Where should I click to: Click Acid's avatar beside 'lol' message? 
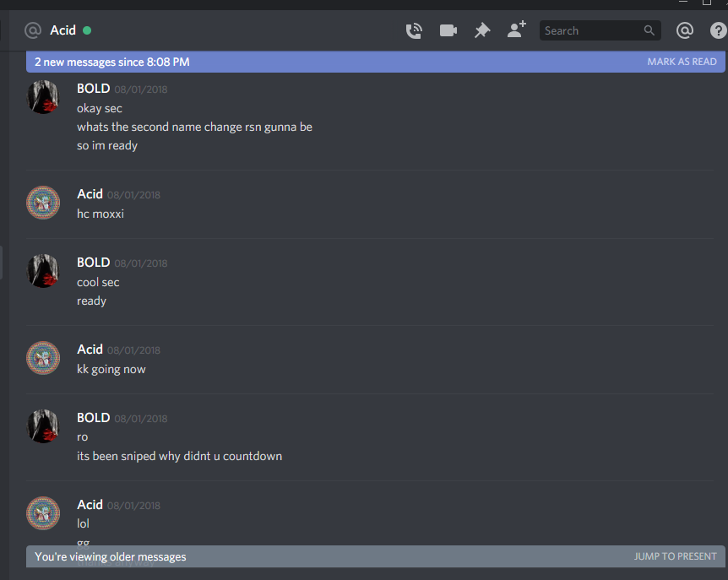click(x=43, y=513)
